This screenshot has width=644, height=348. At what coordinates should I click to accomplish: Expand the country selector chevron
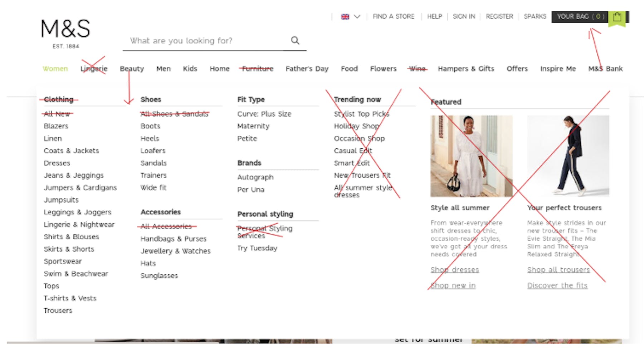point(357,16)
